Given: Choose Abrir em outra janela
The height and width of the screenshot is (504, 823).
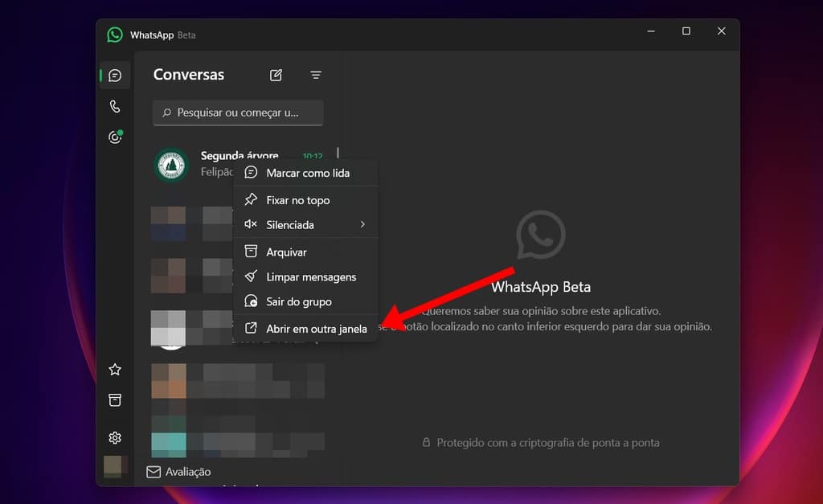Looking at the screenshot, I should click(x=317, y=328).
